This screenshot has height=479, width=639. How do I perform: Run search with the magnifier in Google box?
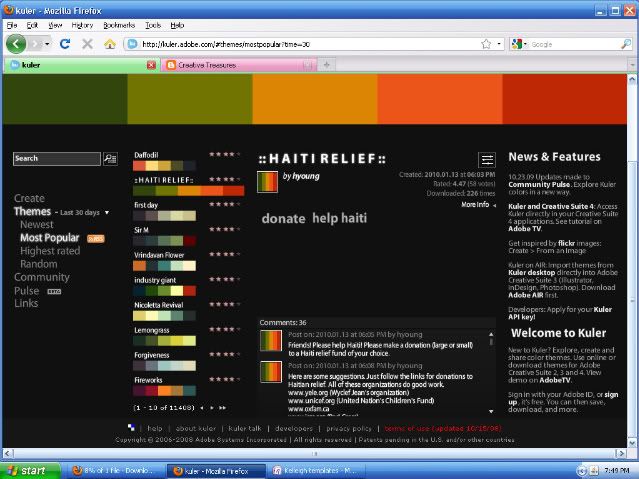tap(626, 44)
